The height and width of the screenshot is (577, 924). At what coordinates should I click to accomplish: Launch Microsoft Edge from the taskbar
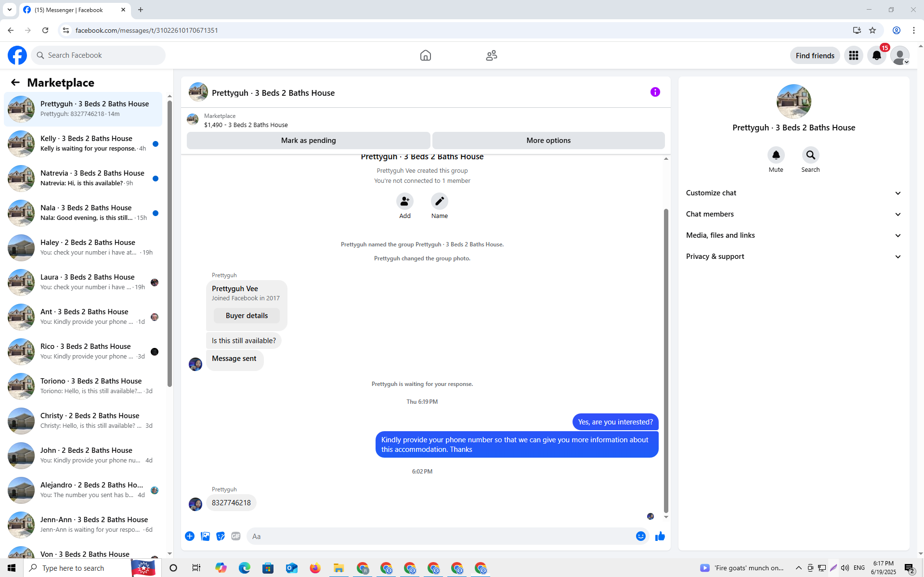point(245,568)
